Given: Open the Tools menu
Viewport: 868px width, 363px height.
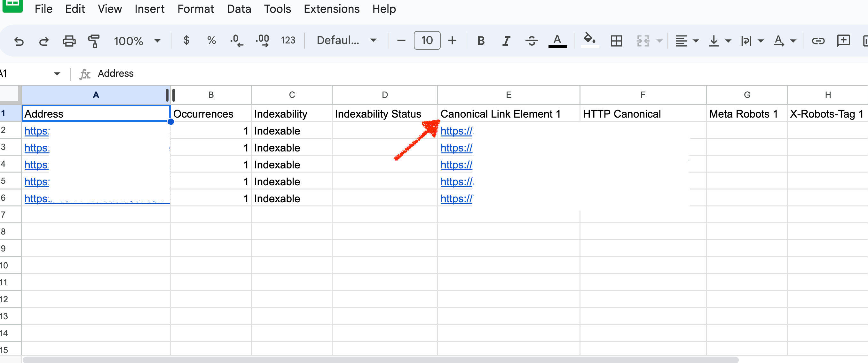Looking at the screenshot, I should 277,9.
